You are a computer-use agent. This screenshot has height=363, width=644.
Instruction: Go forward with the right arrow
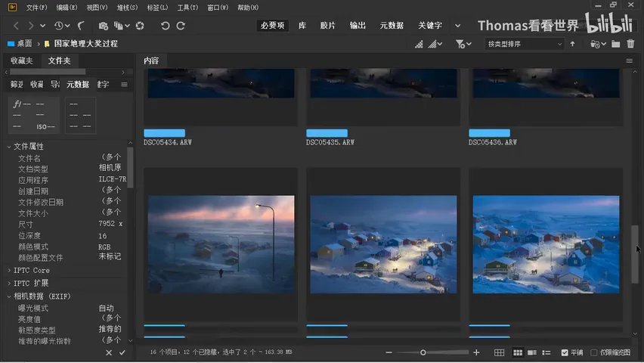click(30, 26)
